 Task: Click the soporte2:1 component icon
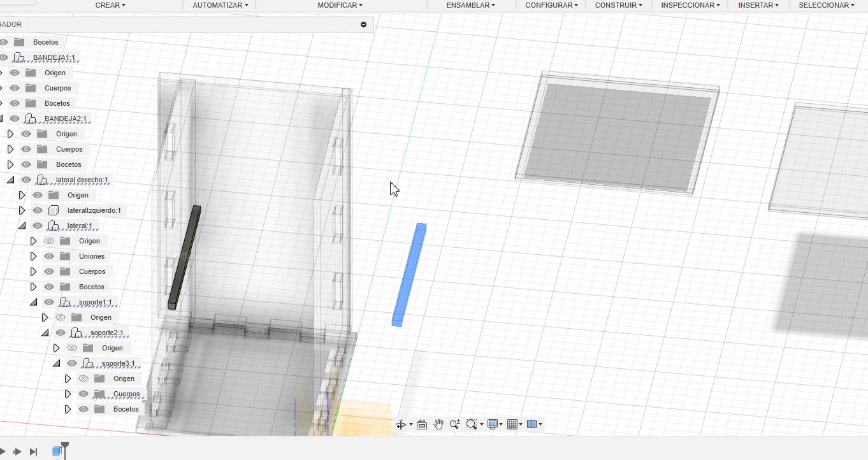coord(76,333)
